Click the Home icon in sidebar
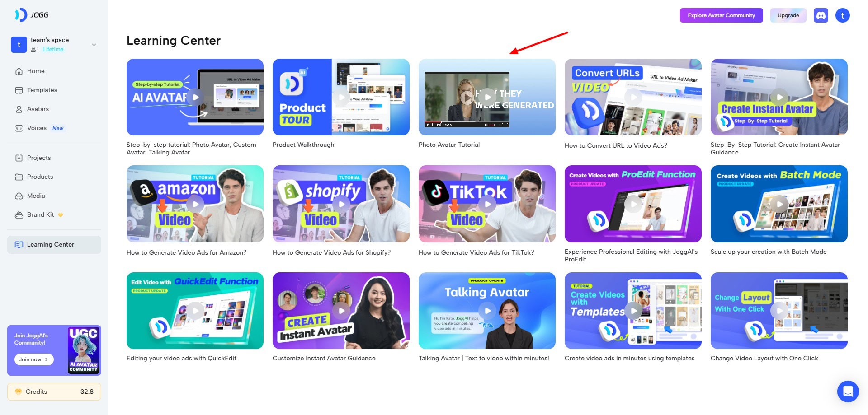 click(19, 71)
